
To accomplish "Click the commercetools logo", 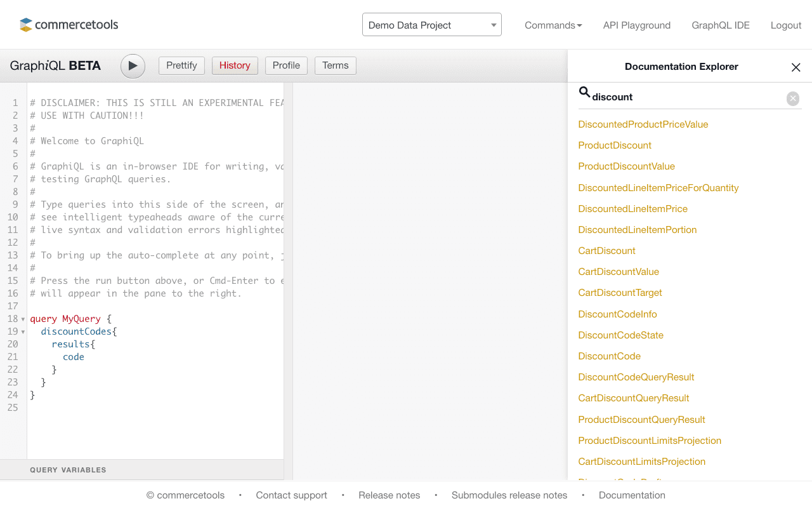I will coord(69,25).
